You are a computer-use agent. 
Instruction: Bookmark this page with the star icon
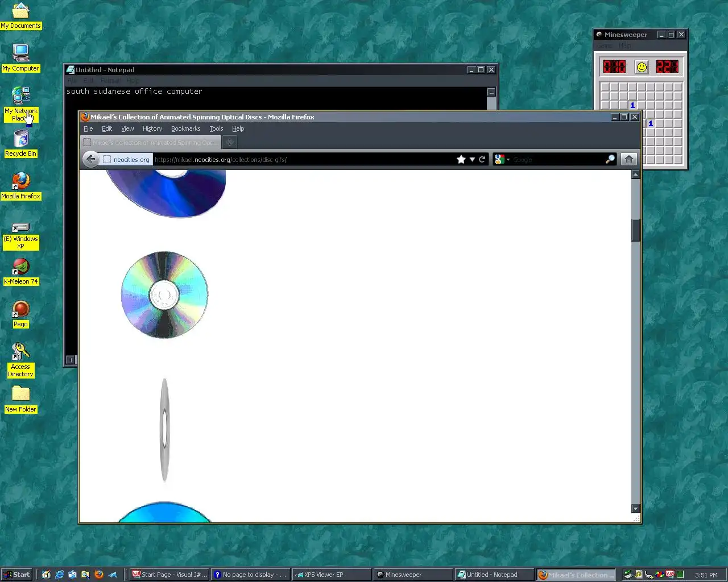(461, 160)
